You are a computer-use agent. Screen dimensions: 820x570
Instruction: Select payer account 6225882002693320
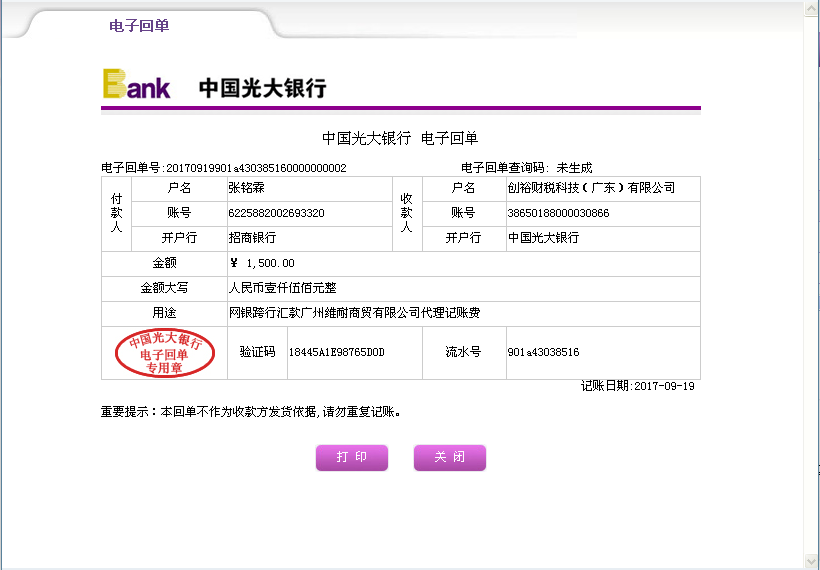pos(276,213)
